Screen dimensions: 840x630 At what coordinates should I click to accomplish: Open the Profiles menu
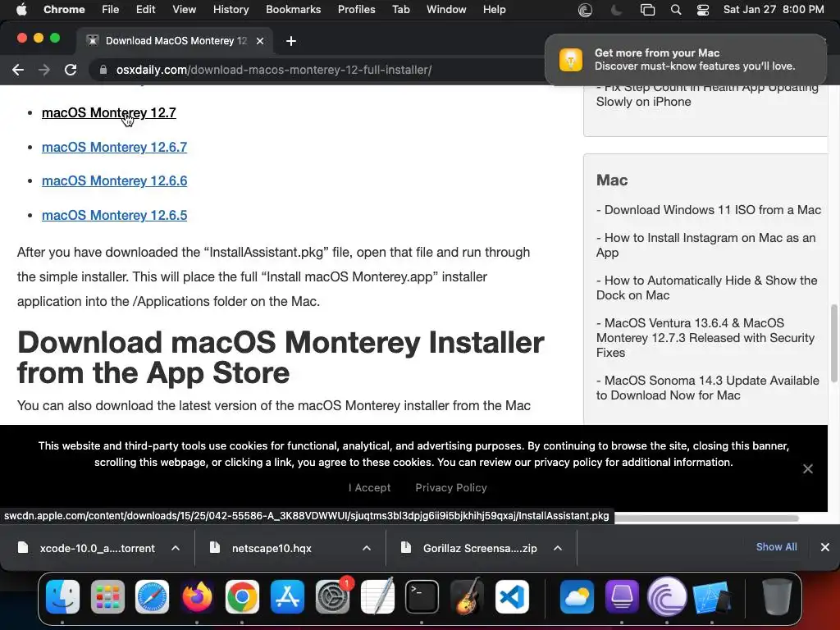click(x=356, y=10)
